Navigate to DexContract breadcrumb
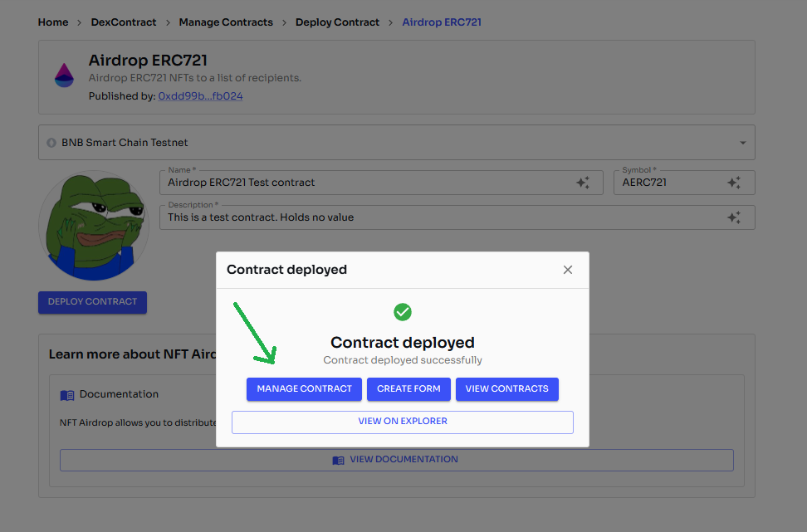This screenshot has height=532, width=807. pyautogui.click(x=124, y=22)
